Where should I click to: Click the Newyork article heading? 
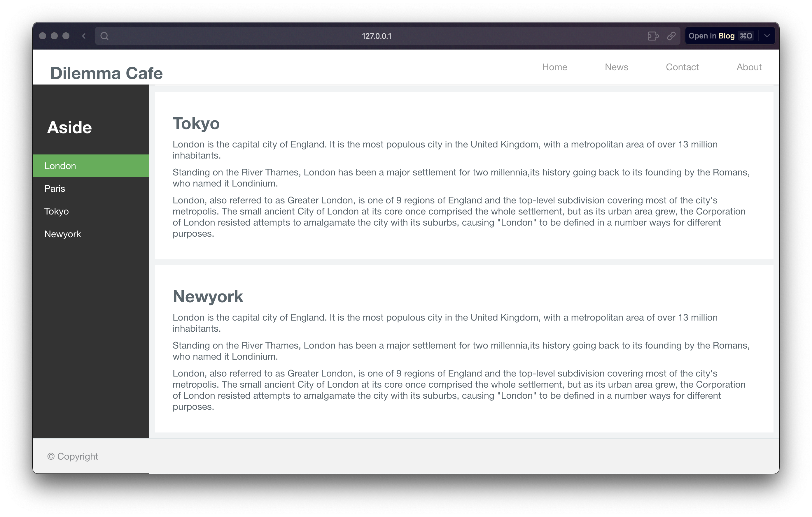(208, 297)
